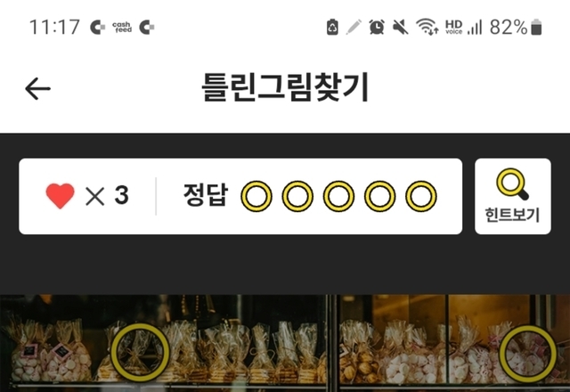Tap the alarm clock status icon
The height and width of the screenshot is (392, 570).
click(377, 27)
